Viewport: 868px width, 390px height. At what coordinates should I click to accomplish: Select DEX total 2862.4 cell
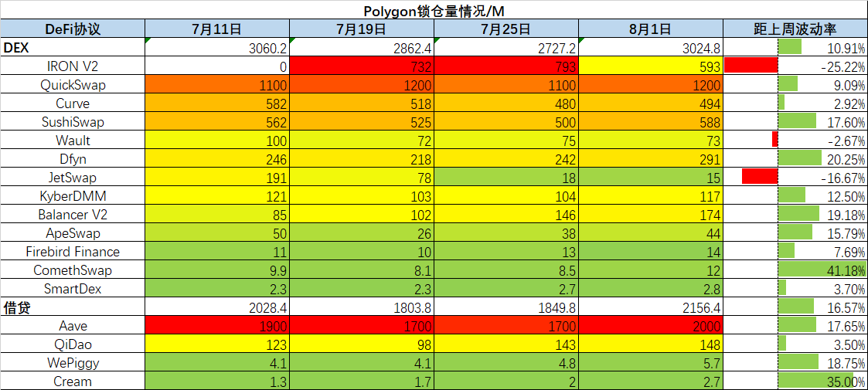(362, 48)
